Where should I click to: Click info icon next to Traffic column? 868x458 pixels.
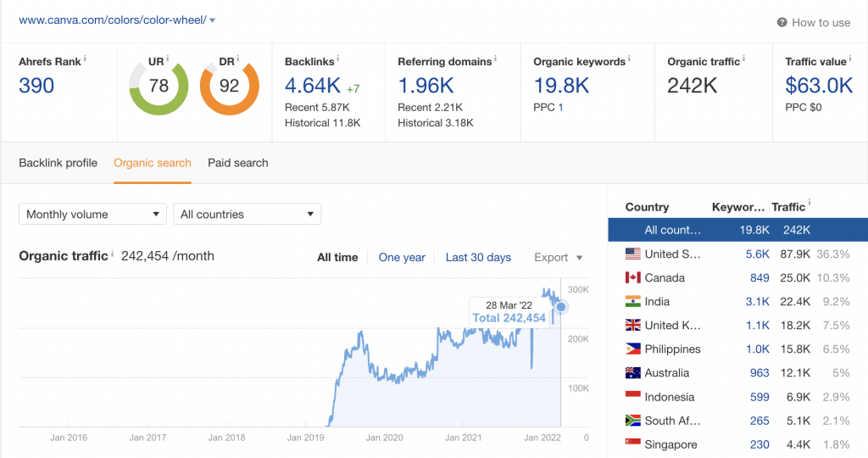810,203
